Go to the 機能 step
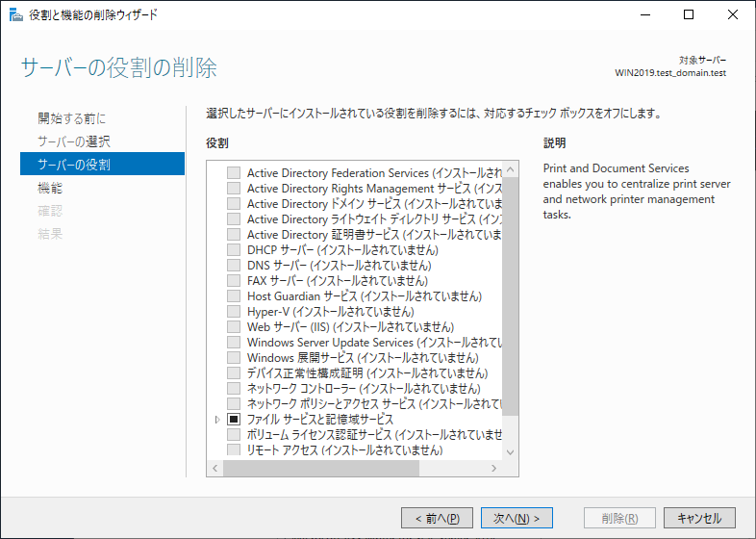Image resolution: width=756 pixels, height=539 pixels. [50, 188]
